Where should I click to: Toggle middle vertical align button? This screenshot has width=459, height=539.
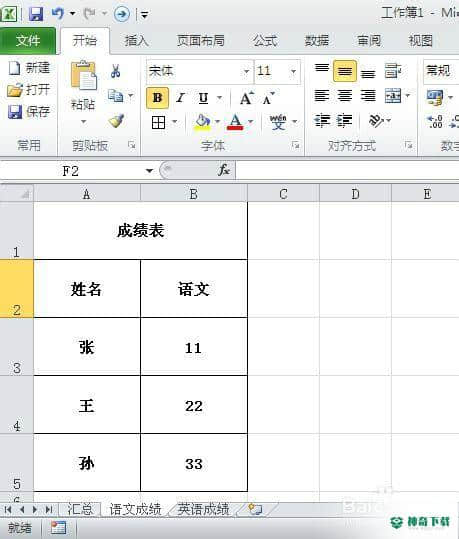tap(345, 71)
